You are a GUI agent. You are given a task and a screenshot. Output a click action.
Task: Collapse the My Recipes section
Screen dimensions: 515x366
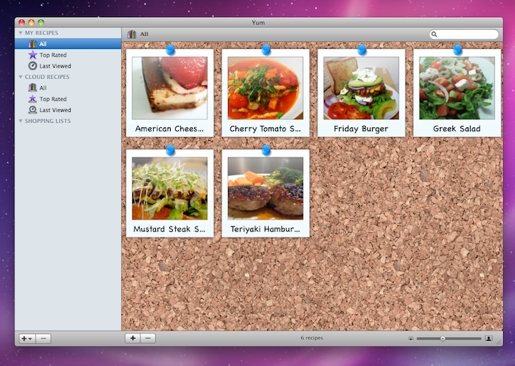20,33
